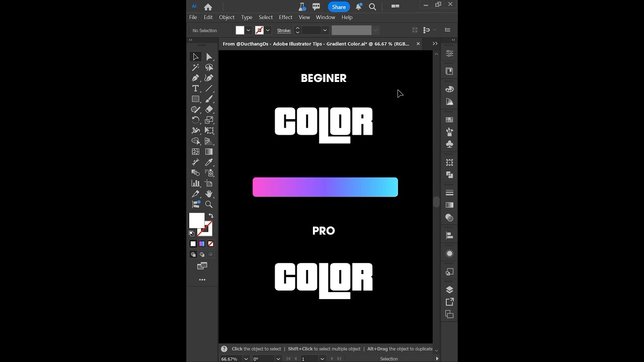This screenshot has width=644, height=362.
Task: Activate the Type tool
Action: (x=196, y=88)
